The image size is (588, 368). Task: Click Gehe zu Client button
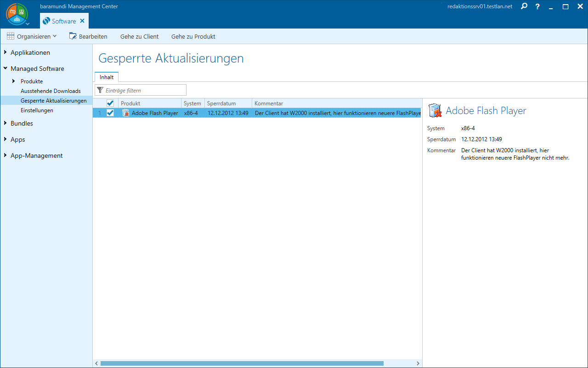click(139, 36)
